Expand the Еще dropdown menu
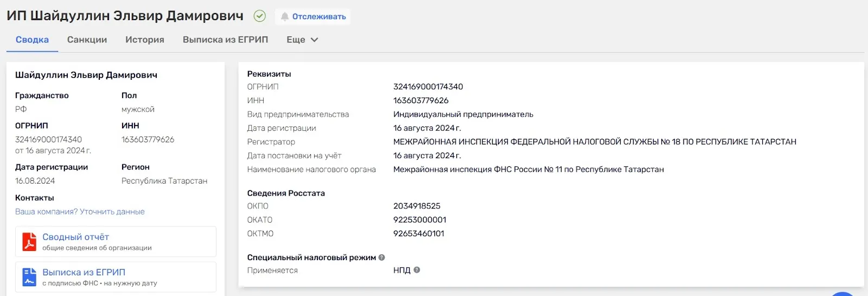 click(302, 40)
